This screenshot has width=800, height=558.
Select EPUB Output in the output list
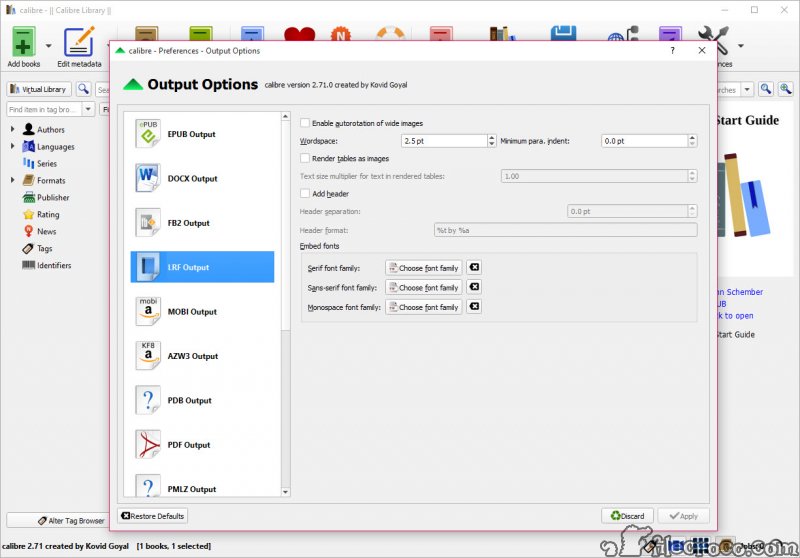(x=203, y=134)
